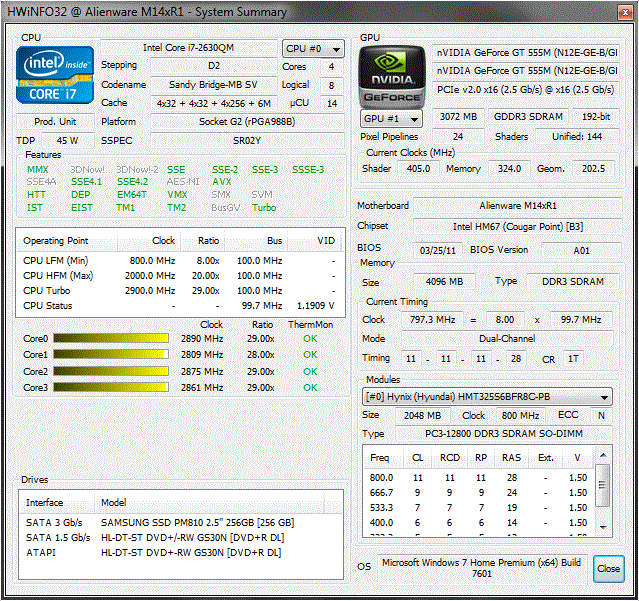Select the CPU HFM (Max) row
Screen dimensions: 639x601
click(180, 275)
